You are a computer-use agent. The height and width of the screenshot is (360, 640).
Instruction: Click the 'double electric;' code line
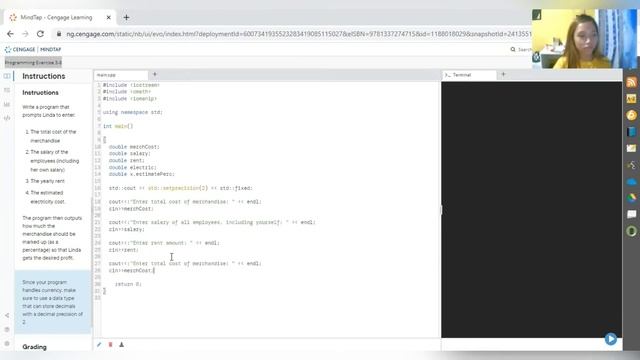click(133, 167)
